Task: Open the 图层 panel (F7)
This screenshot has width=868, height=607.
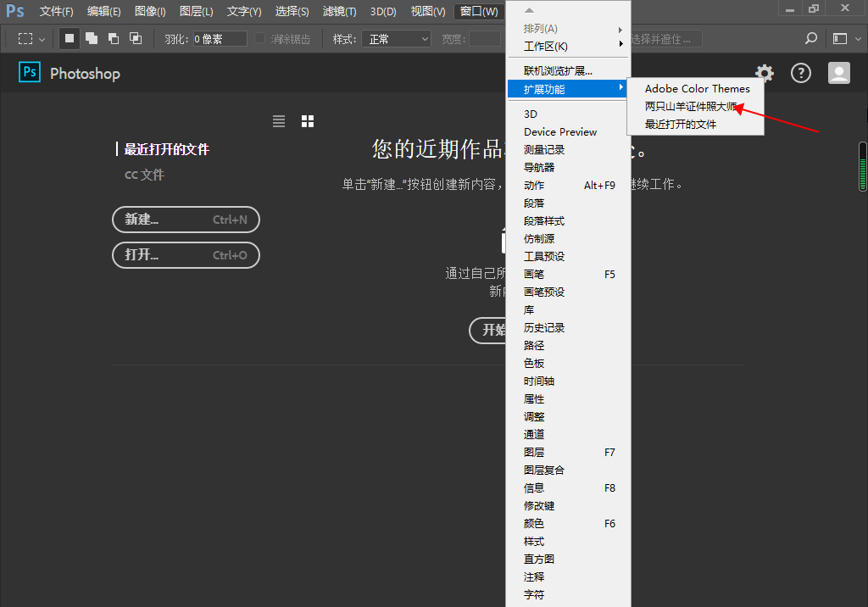Action: [x=568, y=453]
